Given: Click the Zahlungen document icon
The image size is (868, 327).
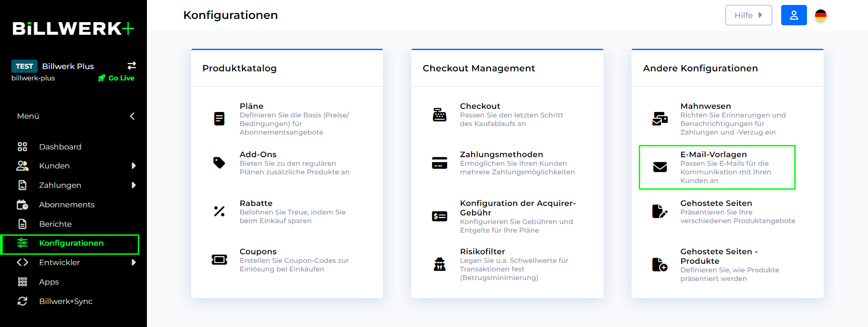Looking at the screenshot, I should pyautogui.click(x=22, y=185).
